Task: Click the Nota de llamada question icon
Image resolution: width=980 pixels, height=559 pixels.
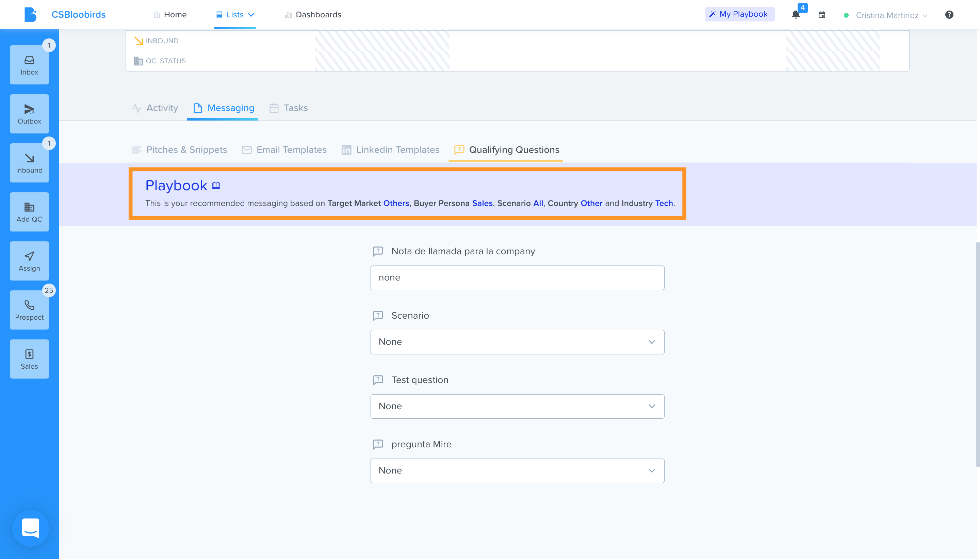Action: (378, 252)
